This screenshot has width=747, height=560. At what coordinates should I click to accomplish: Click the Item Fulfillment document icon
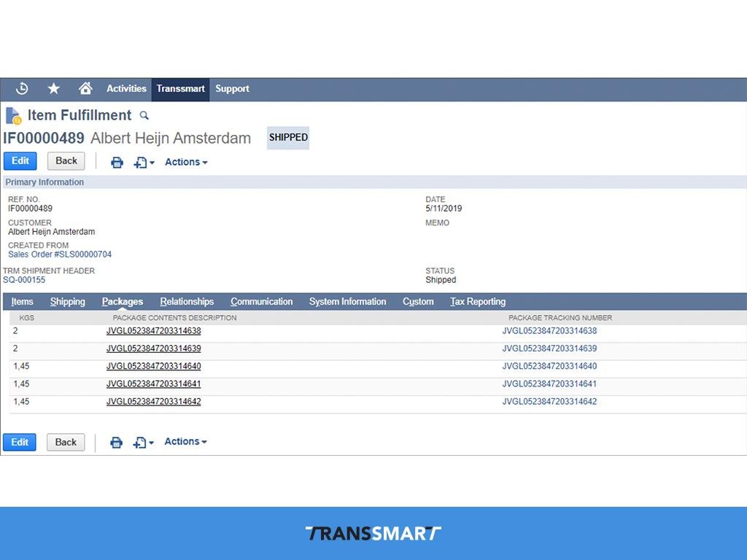coord(13,116)
